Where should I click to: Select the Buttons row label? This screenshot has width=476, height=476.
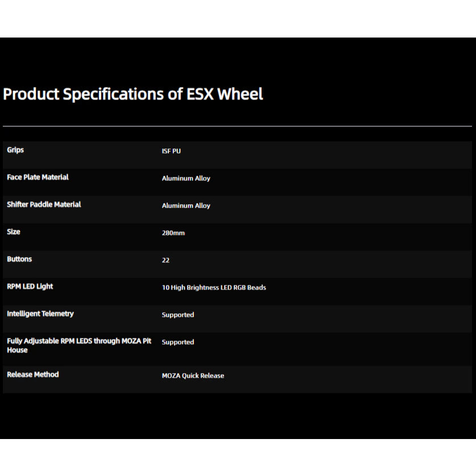(x=19, y=259)
